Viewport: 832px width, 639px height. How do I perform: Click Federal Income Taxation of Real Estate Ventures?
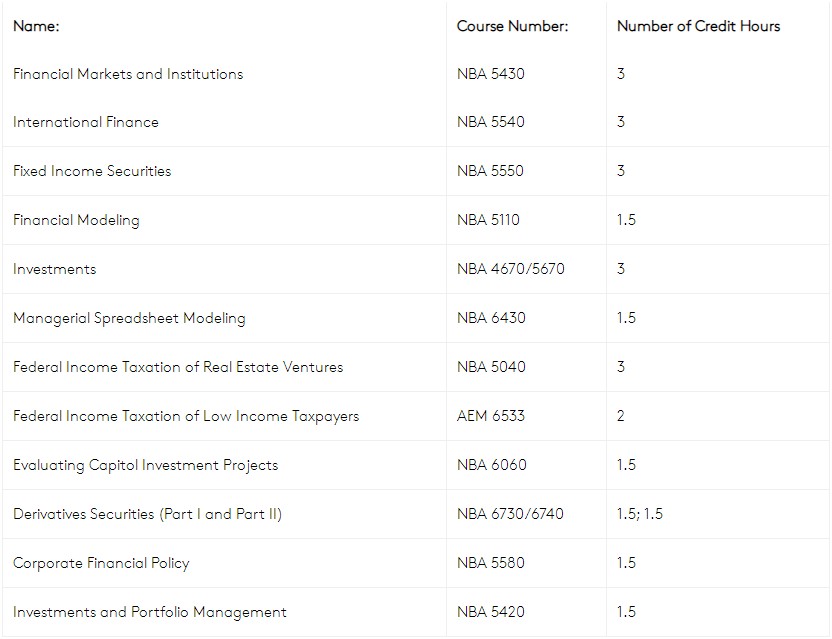coord(178,367)
